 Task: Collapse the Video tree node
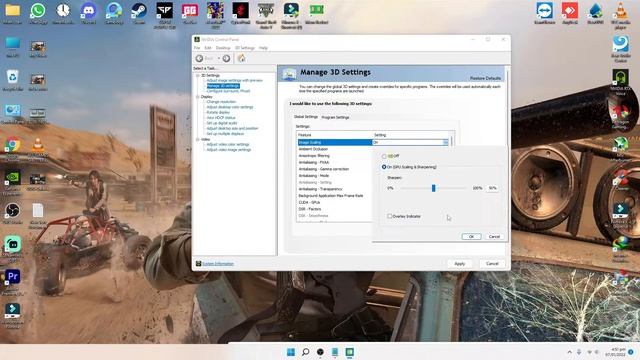[198, 139]
